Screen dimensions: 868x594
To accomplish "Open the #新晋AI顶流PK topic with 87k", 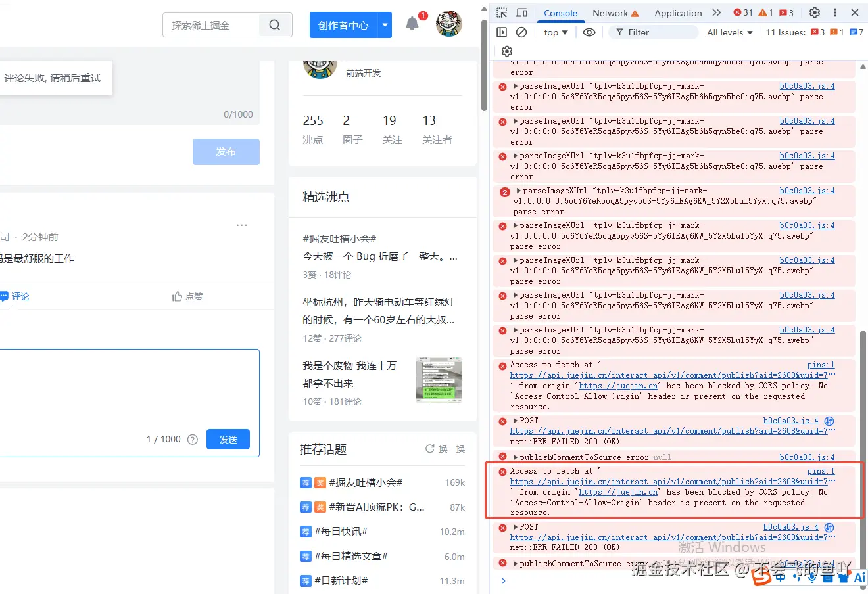I will pos(376,507).
